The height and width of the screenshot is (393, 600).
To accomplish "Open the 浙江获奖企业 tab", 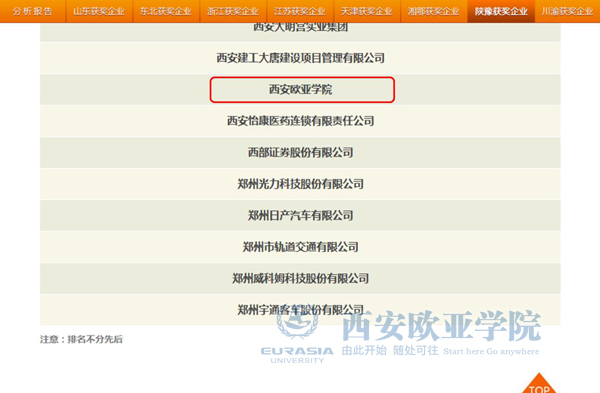I will (x=233, y=11).
